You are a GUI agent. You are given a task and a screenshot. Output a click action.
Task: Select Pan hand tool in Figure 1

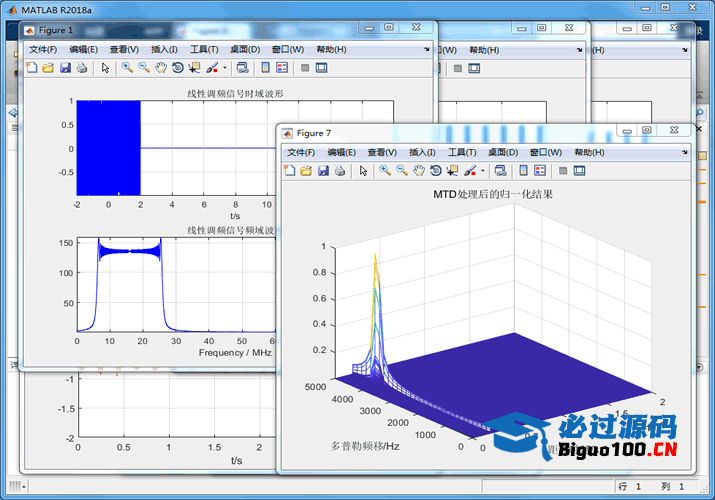coord(161,68)
